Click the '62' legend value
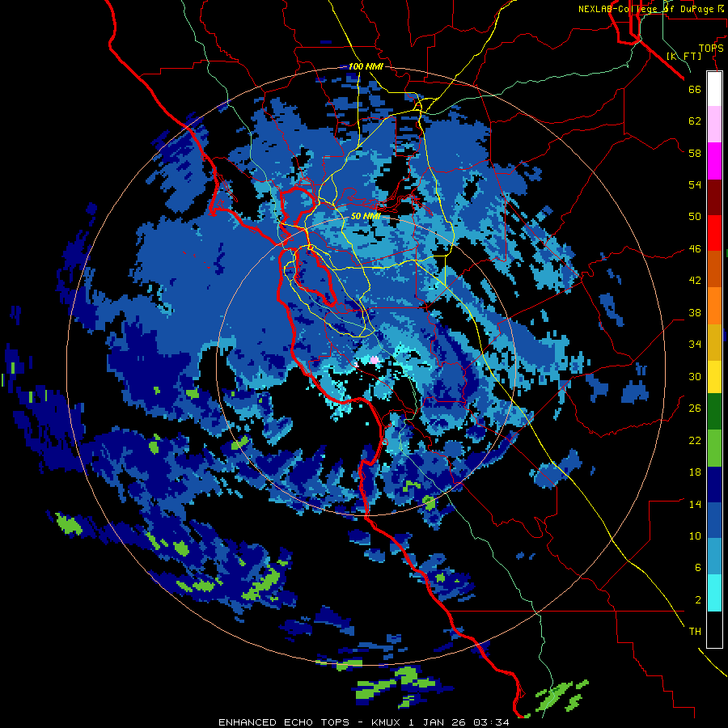 [x=695, y=121]
